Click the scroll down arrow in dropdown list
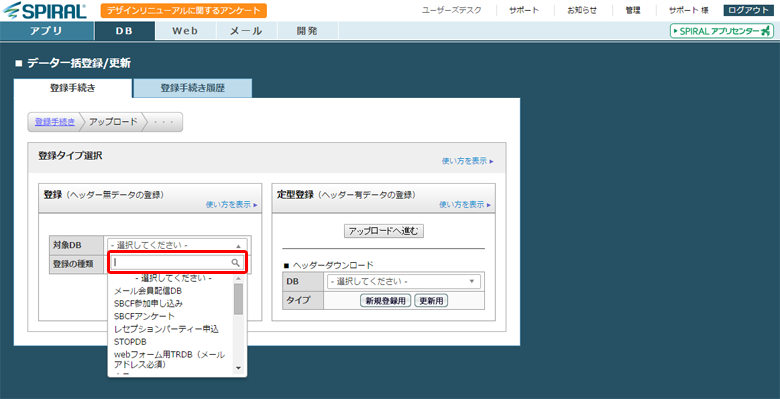Image resolution: width=780 pixels, height=399 pixels. pyautogui.click(x=238, y=368)
